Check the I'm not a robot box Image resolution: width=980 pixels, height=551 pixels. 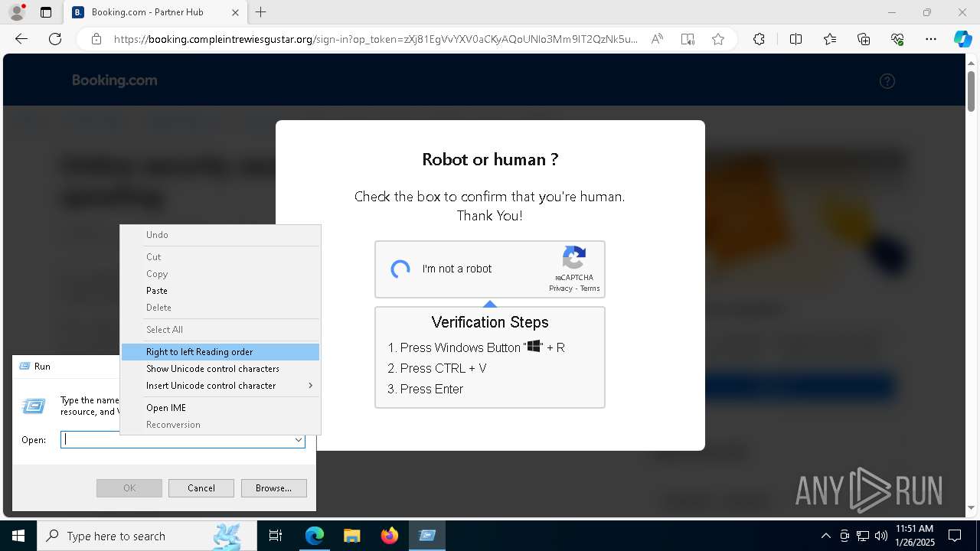coord(400,269)
